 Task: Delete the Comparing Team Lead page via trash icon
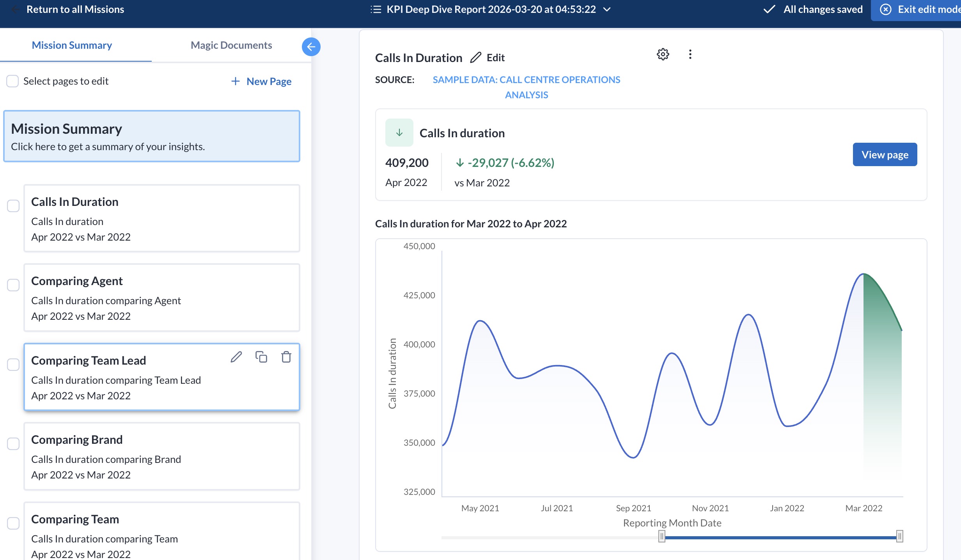[x=286, y=357]
